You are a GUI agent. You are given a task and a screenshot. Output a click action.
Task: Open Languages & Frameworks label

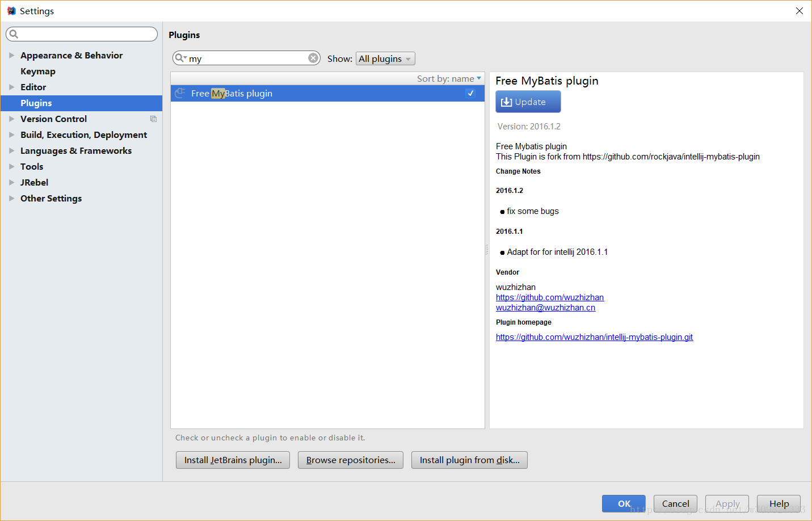tap(76, 150)
